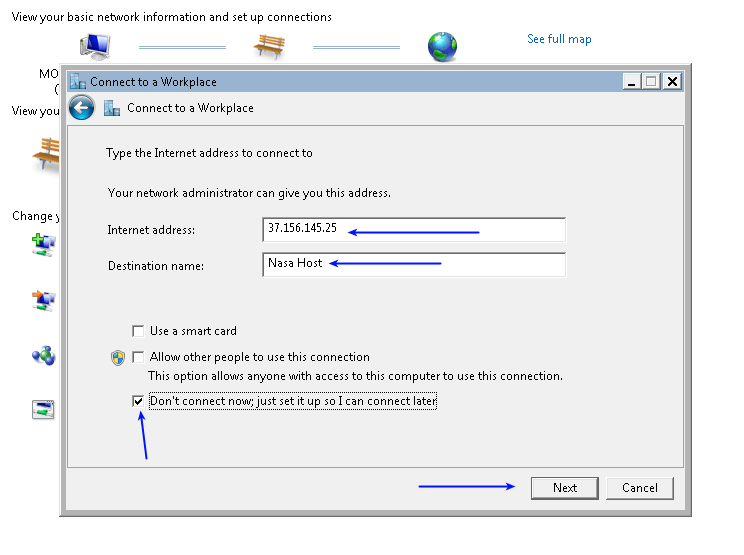Click the bench network icon in map
The height and width of the screenshot is (555, 744).
[269, 46]
